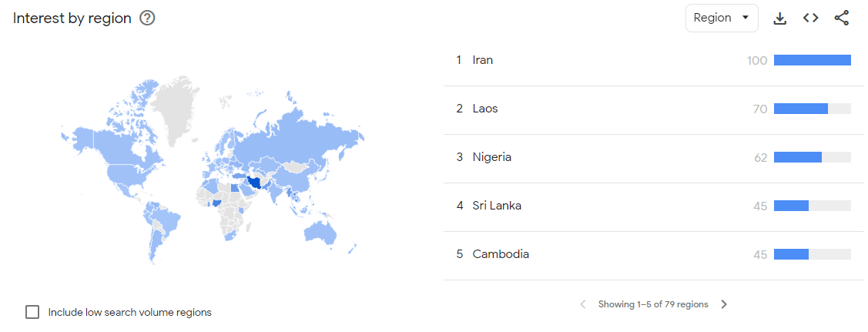Click the previous page arrow

[582, 304]
